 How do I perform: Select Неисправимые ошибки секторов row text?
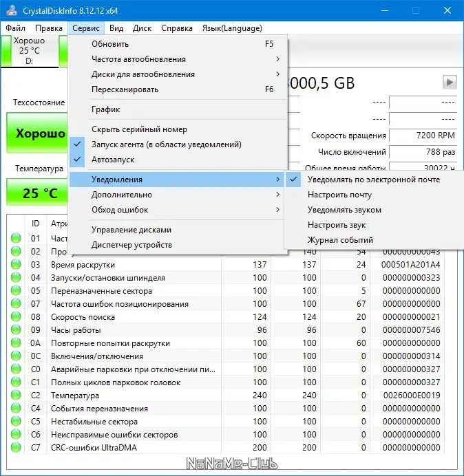(x=114, y=435)
